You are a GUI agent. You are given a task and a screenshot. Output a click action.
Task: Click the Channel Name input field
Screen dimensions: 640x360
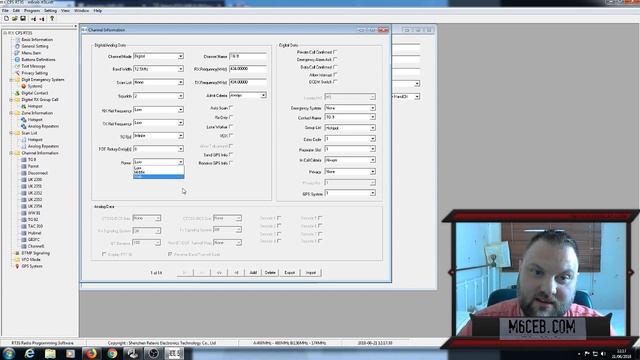coord(248,56)
